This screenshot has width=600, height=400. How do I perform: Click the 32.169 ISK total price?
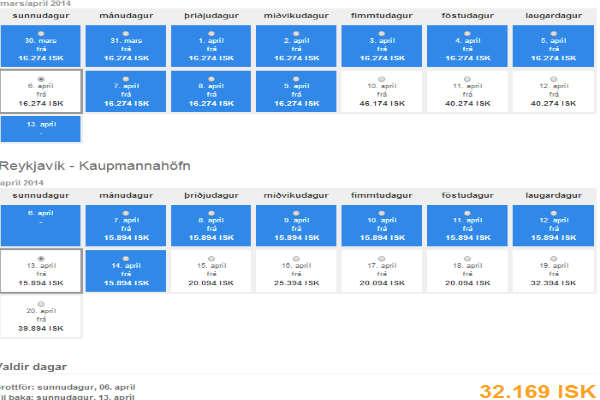[x=536, y=389]
